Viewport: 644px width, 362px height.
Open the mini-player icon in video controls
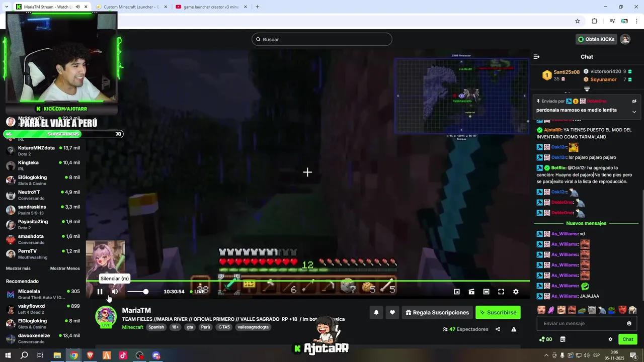457,292
